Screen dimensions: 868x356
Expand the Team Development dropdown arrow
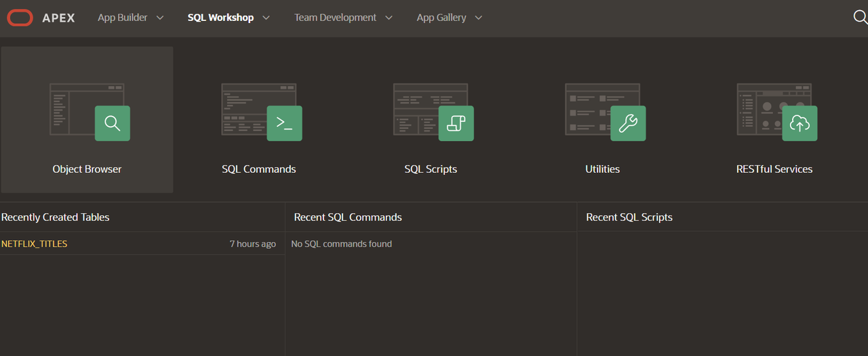[x=389, y=18]
